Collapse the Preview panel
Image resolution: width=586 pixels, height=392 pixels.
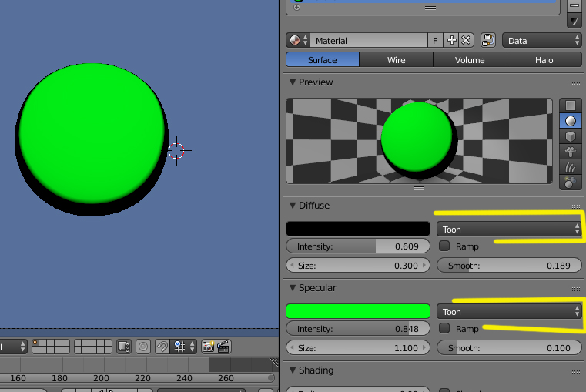[x=293, y=82]
